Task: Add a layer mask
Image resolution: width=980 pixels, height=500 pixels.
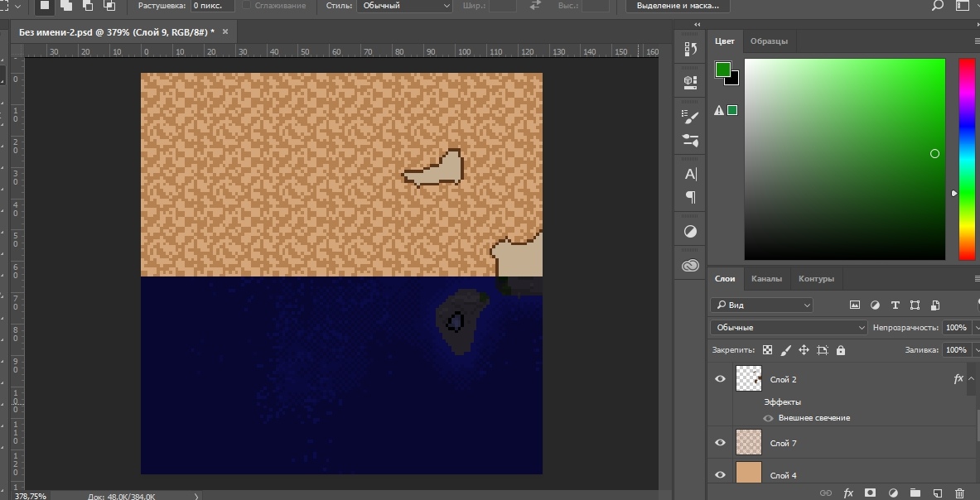Action: click(870, 493)
